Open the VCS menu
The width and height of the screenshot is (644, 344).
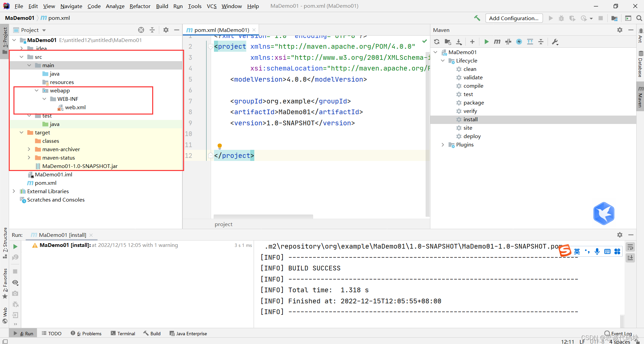pyautogui.click(x=212, y=6)
